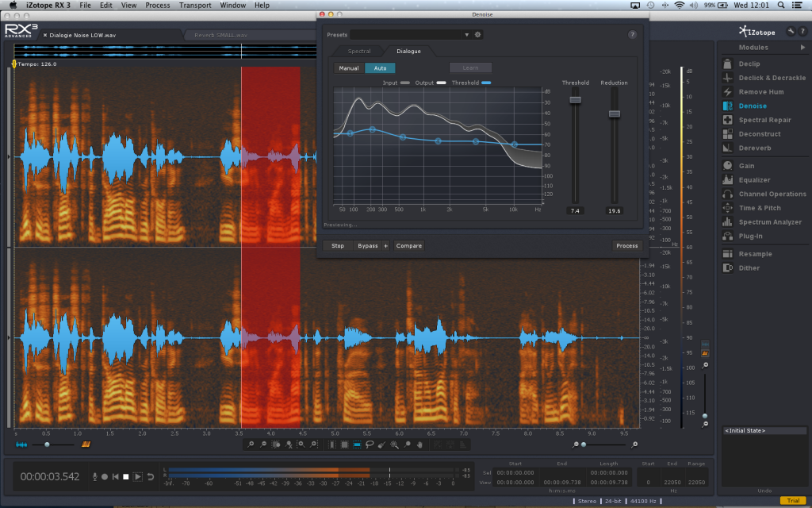812x508 pixels.
Task: Click the waveform/spectrogram blend slider
Action: (x=47, y=444)
